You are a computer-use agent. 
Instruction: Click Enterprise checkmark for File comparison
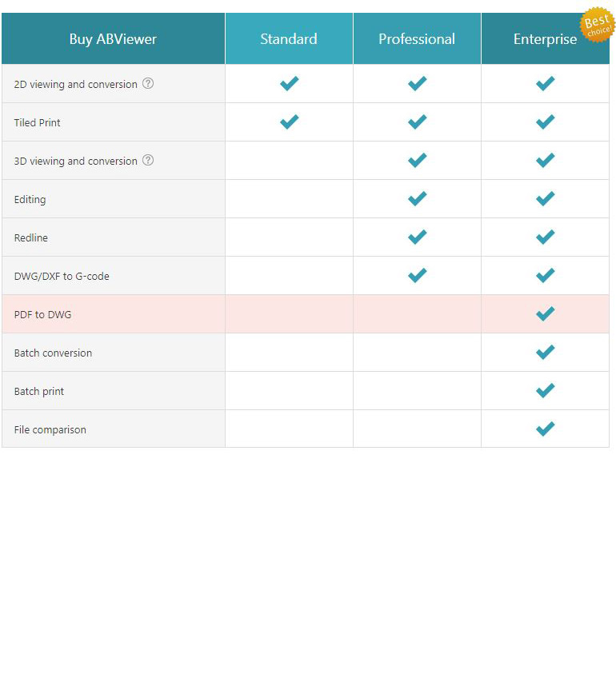[545, 429]
